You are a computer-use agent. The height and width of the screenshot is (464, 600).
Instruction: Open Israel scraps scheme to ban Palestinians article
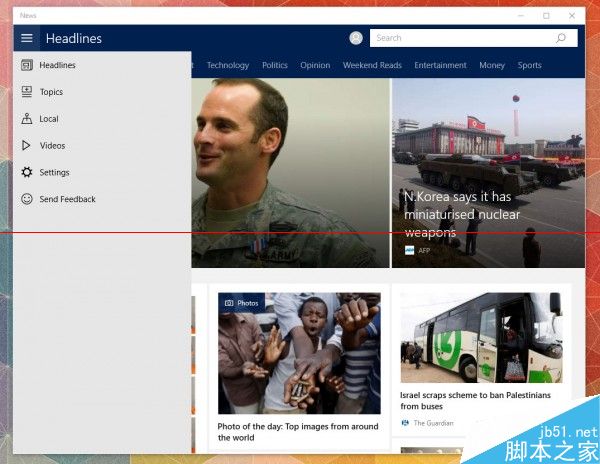pos(475,401)
